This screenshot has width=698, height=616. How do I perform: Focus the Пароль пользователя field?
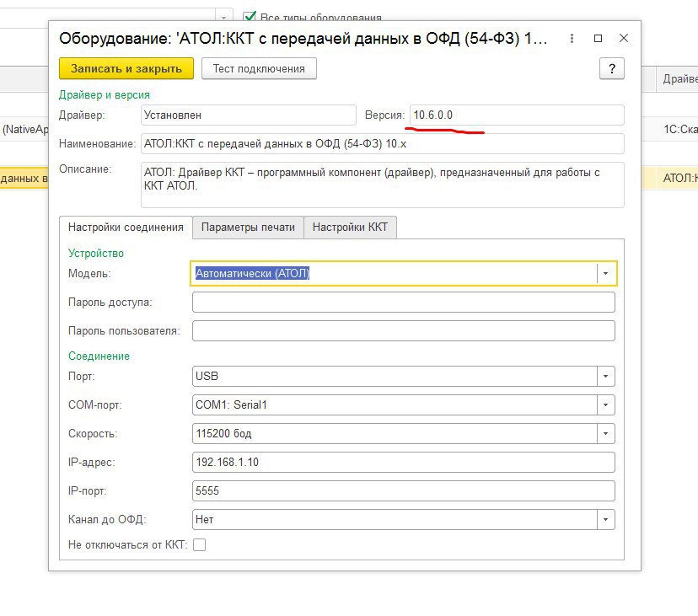click(x=403, y=330)
